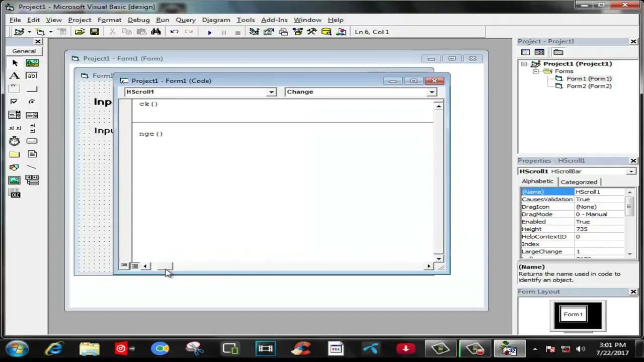
Task: Toggle Folders in Project panel
Action: pyautogui.click(x=558, y=52)
